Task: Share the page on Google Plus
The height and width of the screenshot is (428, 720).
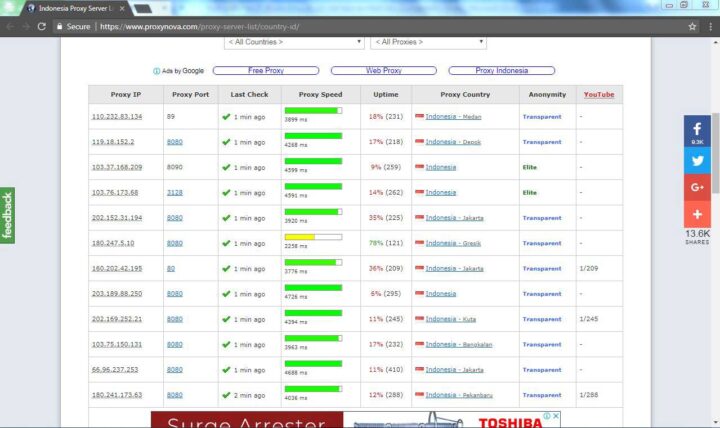Action: point(697,187)
